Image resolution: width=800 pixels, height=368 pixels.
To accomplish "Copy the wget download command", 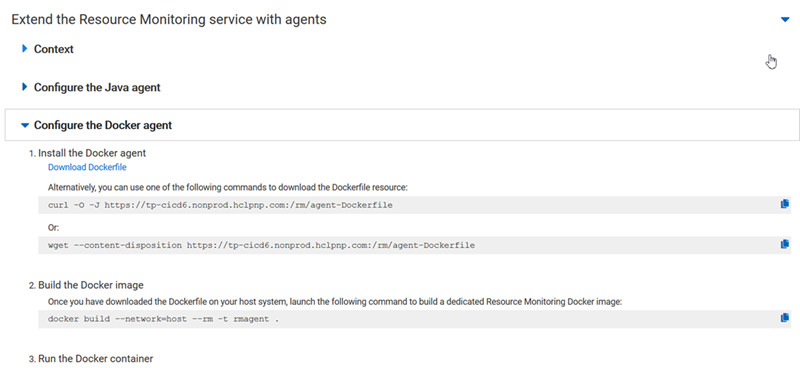I will coord(785,244).
